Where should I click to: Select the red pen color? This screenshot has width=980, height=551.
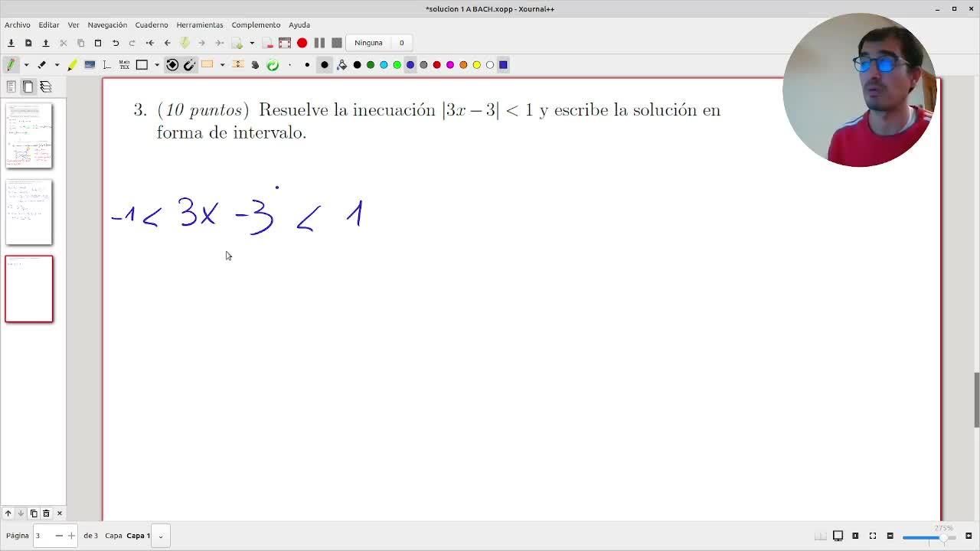coord(437,65)
